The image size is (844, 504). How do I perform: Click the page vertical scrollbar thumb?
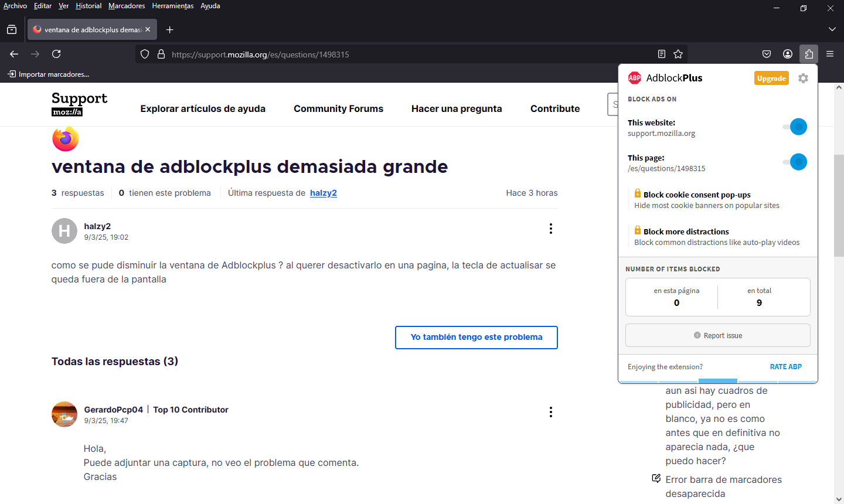pos(839,205)
